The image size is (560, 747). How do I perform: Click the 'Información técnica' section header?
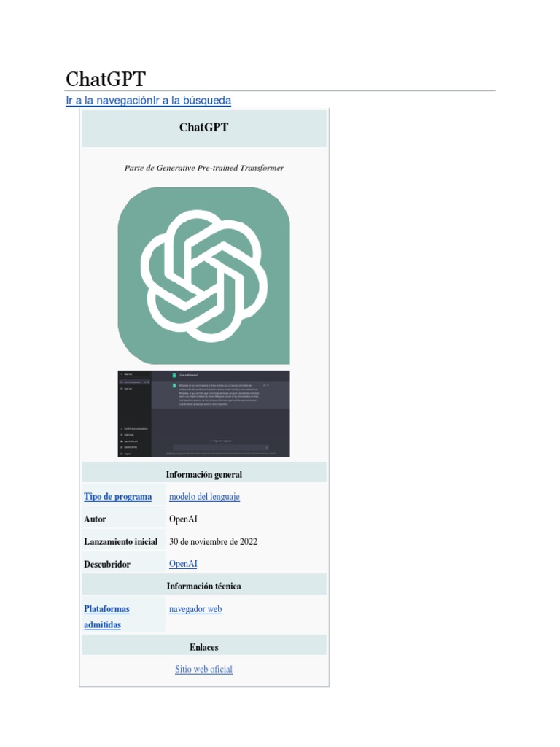(204, 586)
